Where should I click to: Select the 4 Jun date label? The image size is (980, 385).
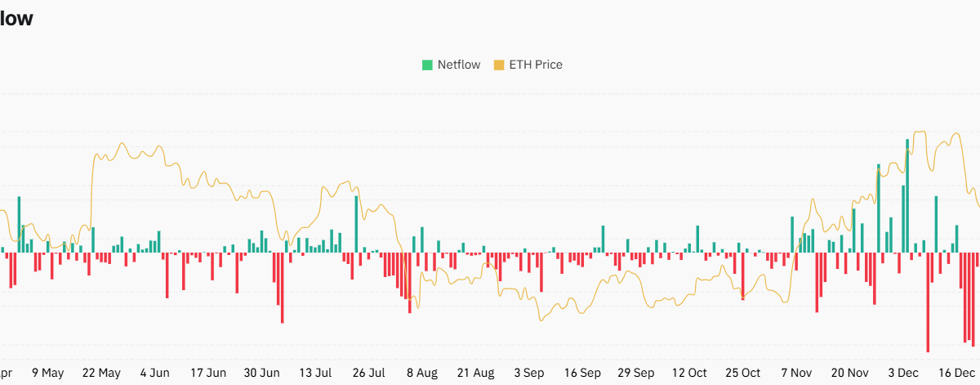[154, 373]
